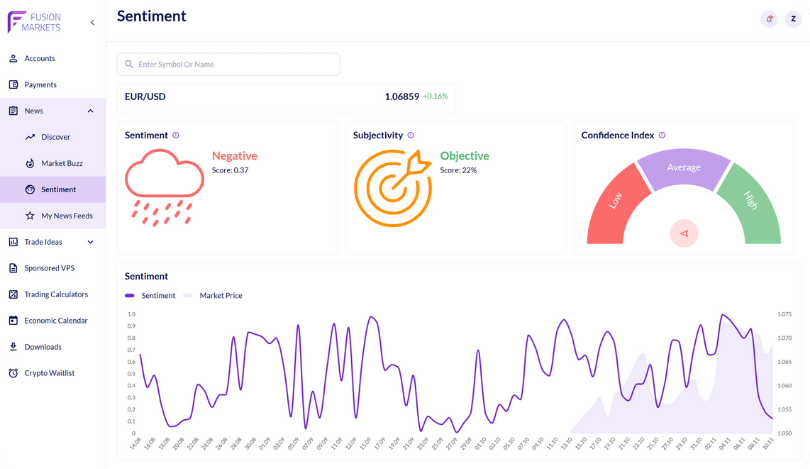Click the Negative sentiment label
Screen dimensions: 810x469
click(235, 156)
